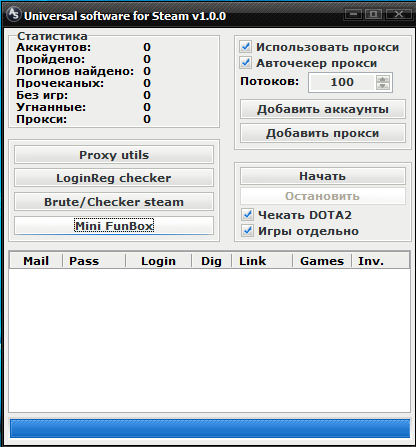The image size is (416, 447).
Task: Minimize the Universal software window
Action: [x=353, y=14]
